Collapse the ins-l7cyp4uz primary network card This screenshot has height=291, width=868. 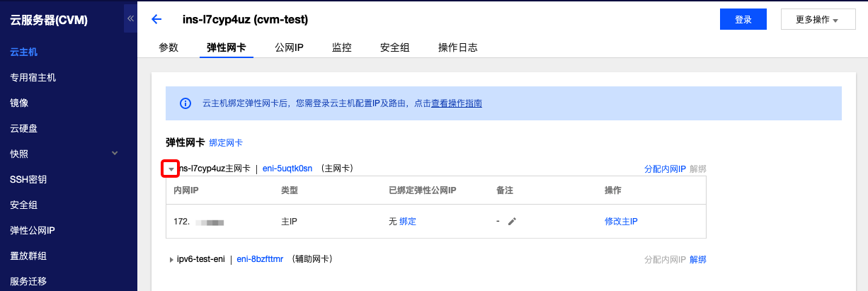pos(171,169)
